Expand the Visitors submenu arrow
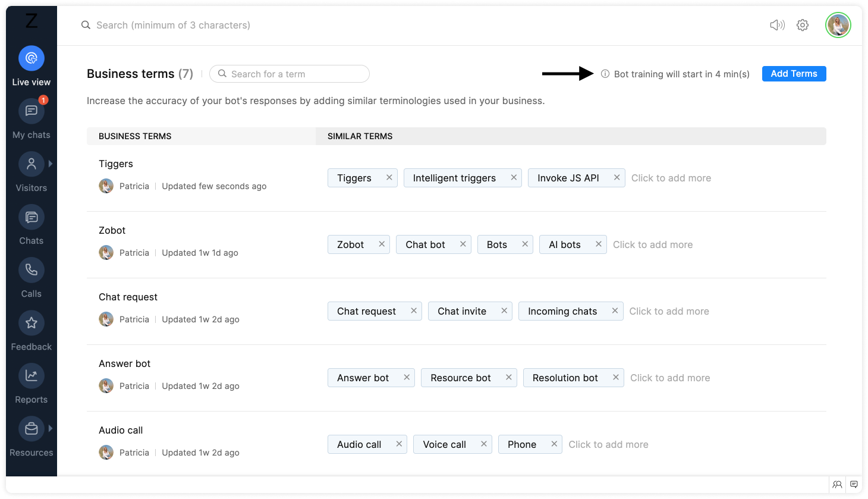 51,164
